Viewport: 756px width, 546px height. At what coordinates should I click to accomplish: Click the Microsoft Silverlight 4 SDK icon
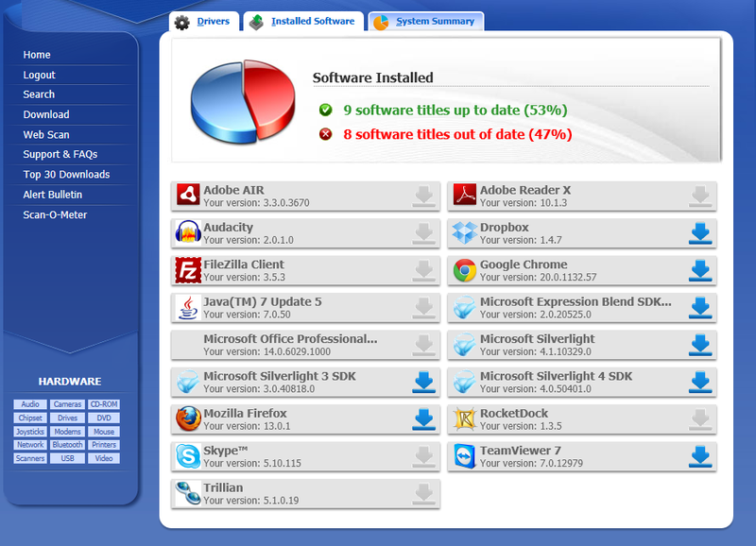(x=465, y=382)
